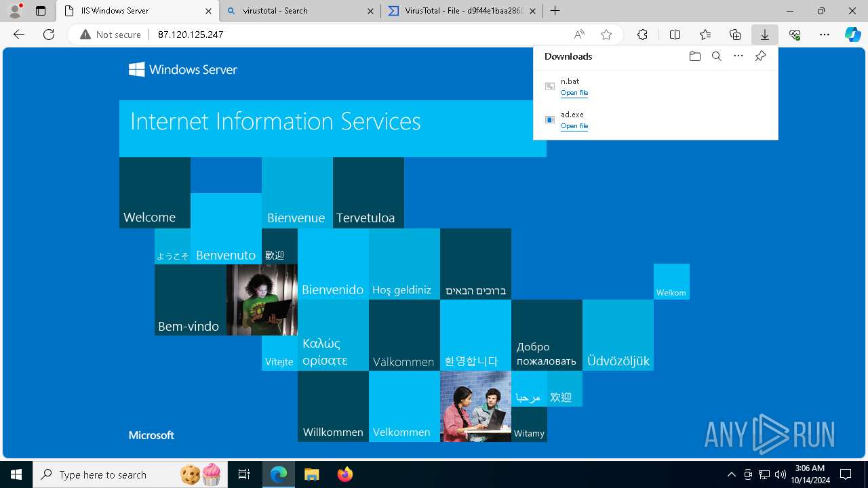
Task: Click the ad.exe file icon
Action: [x=550, y=119]
